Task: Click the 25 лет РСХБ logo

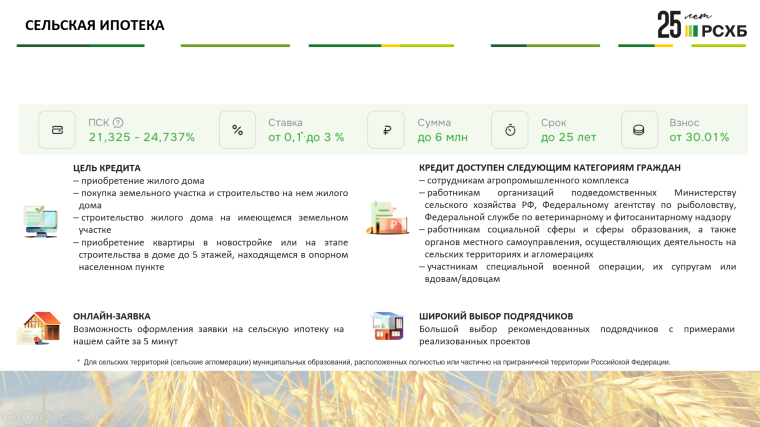Action: click(701, 25)
